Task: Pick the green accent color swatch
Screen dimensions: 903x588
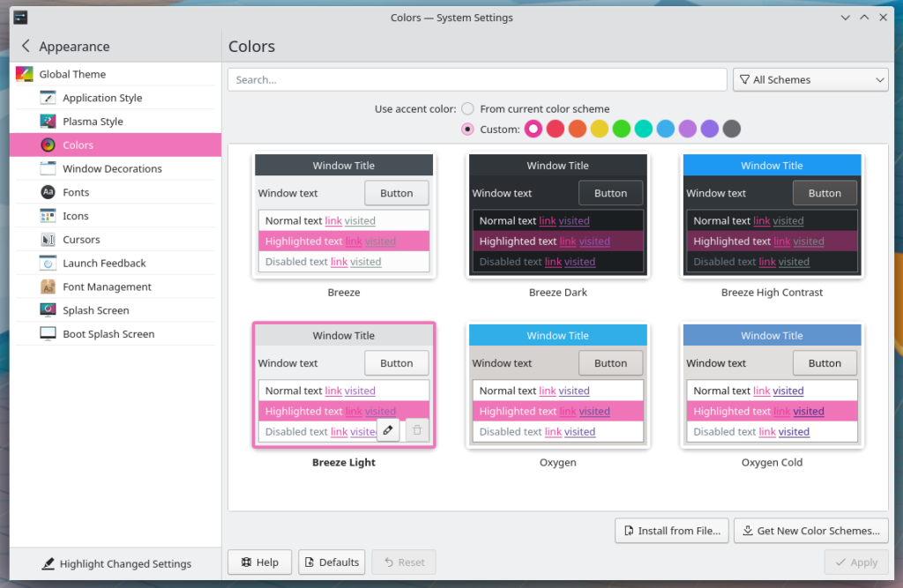Action: (x=621, y=130)
